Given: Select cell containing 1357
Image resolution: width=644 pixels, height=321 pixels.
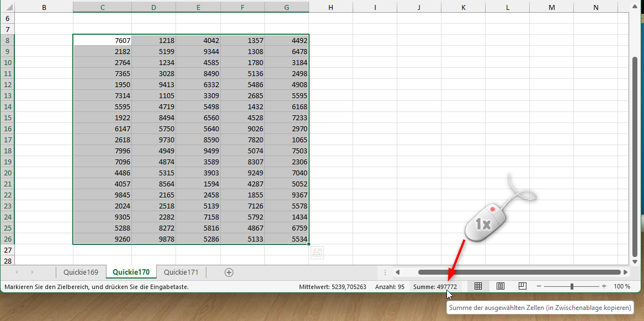Looking at the screenshot, I should [x=242, y=40].
